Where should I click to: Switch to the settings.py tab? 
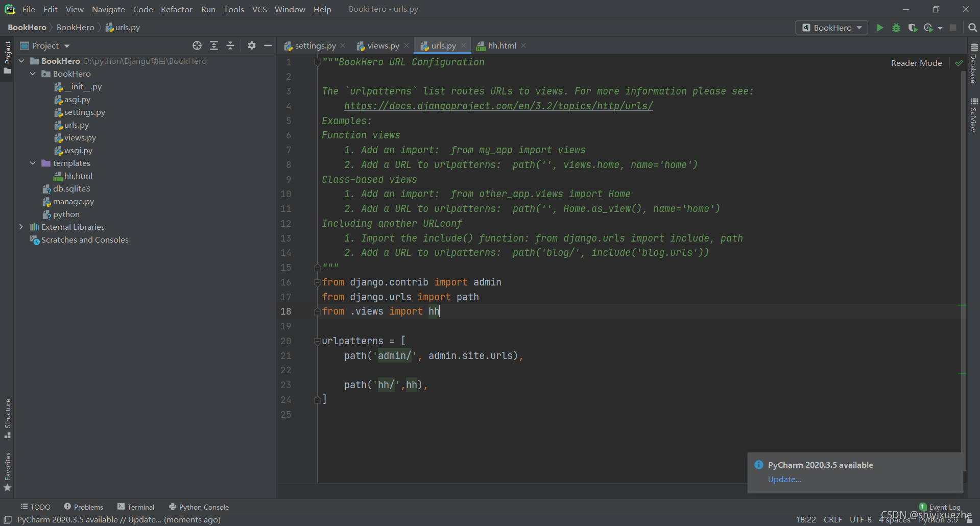click(x=315, y=45)
